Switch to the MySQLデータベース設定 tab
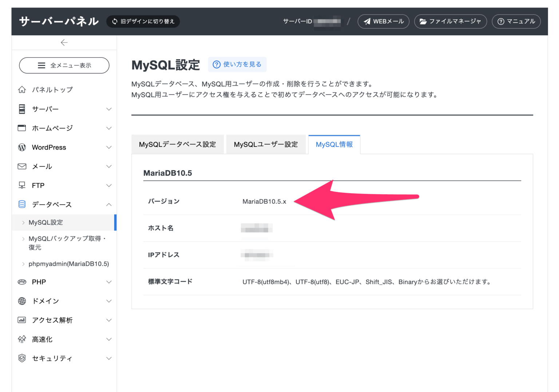 178,144
